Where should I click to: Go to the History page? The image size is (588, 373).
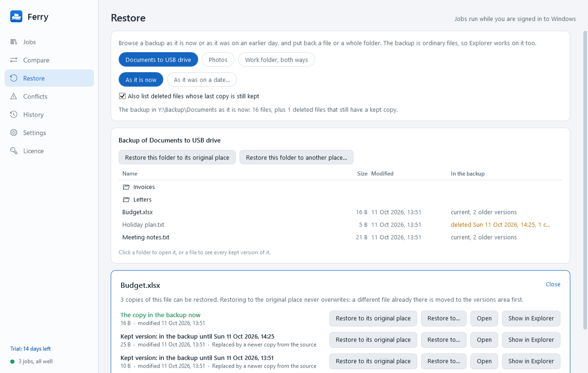[x=49, y=114]
